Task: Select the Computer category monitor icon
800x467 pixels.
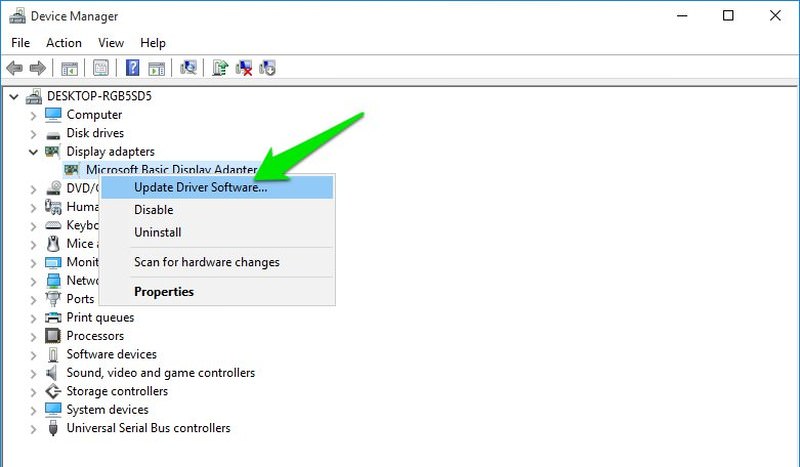Action: coord(53,115)
